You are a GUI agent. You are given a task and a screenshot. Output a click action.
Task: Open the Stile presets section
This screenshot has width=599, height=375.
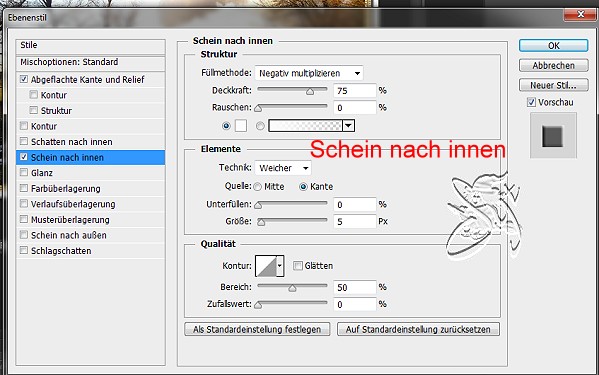point(91,45)
